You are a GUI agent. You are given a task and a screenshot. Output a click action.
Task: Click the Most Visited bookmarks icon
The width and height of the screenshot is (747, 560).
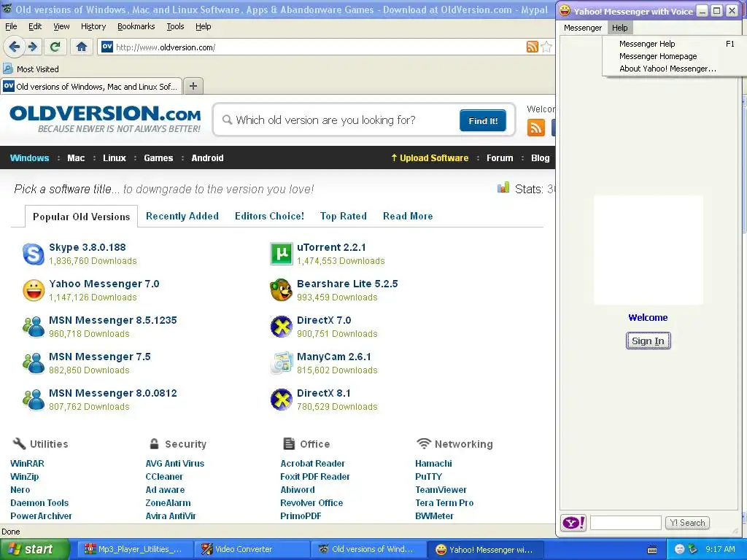[x=7, y=69]
